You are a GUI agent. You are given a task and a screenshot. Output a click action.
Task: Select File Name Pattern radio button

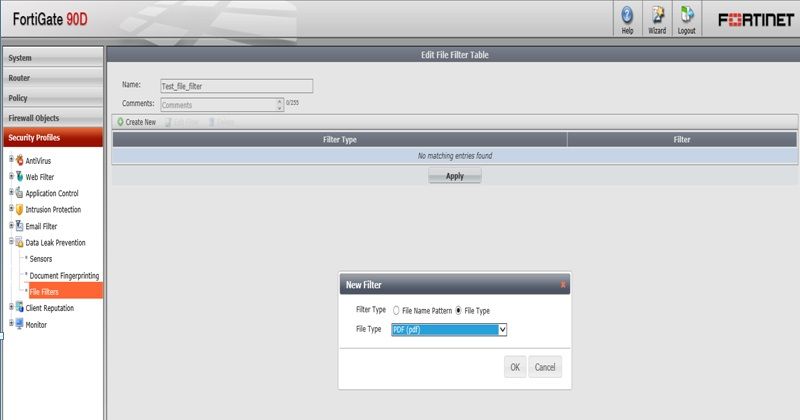[396, 310]
